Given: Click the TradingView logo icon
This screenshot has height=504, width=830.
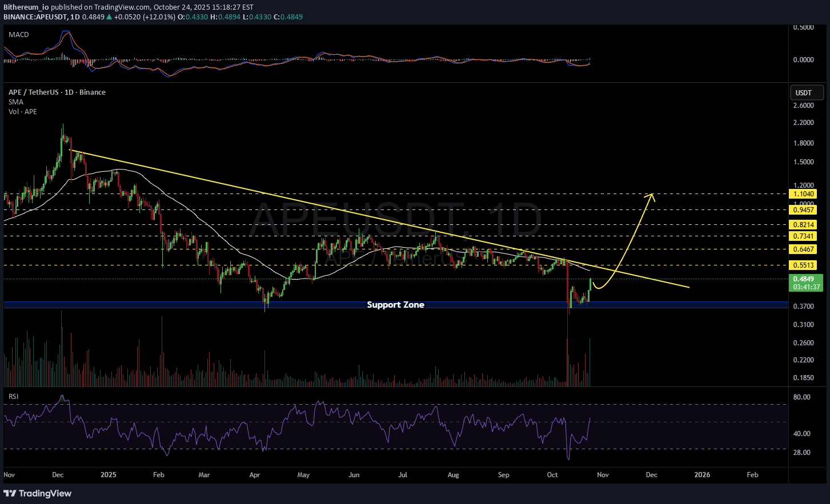Looking at the screenshot, I should coord(10,493).
